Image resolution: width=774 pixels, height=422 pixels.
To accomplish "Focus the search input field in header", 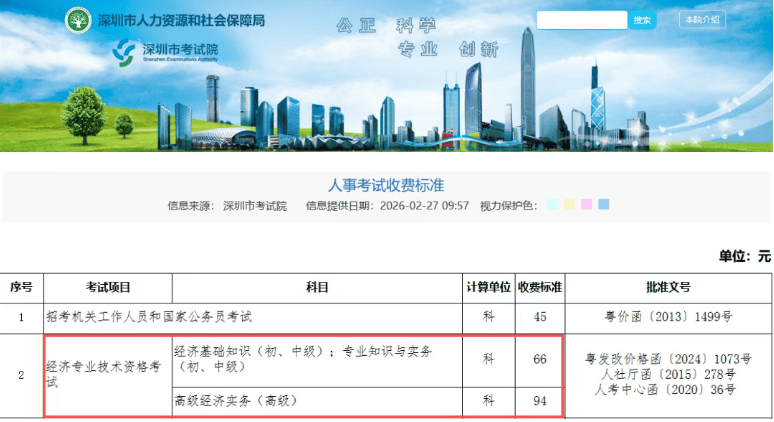I will pyautogui.click(x=582, y=20).
